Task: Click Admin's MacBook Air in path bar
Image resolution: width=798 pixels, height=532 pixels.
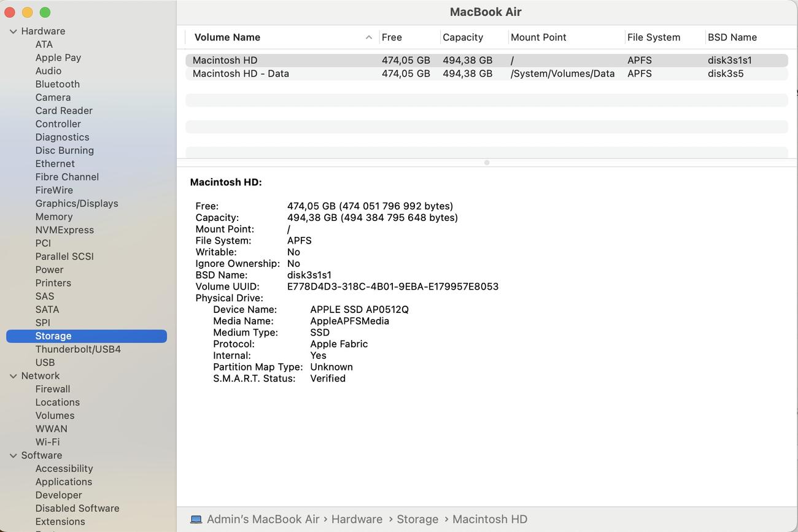Action: [263, 520]
